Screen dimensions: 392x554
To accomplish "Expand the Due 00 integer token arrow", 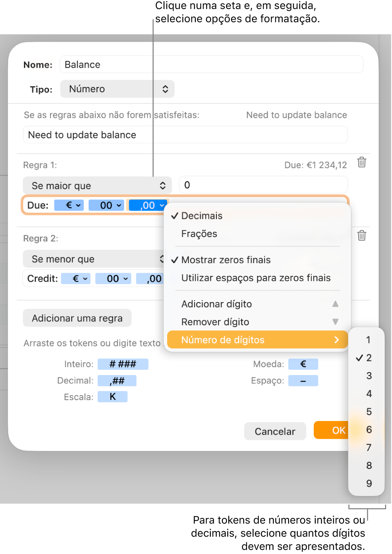I will click(x=119, y=206).
